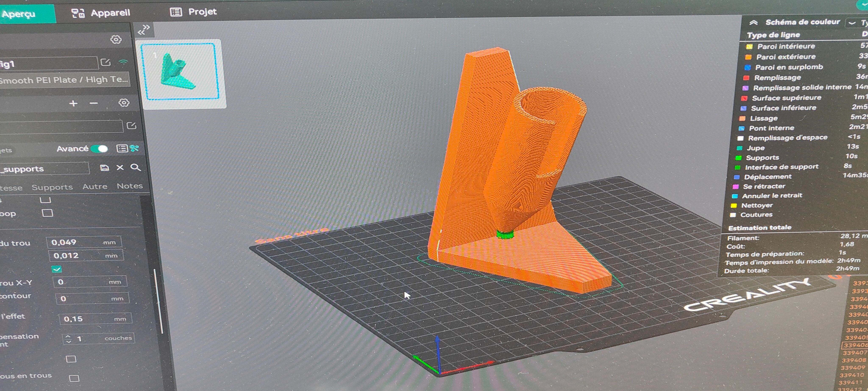Save the _supports preset with the floppy icon
The height and width of the screenshot is (391, 868).
point(104,168)
